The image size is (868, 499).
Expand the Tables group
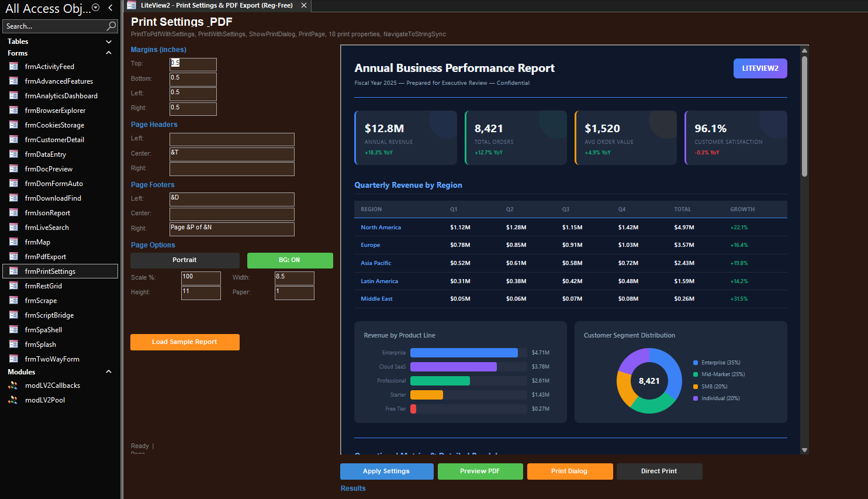point(109,42)
